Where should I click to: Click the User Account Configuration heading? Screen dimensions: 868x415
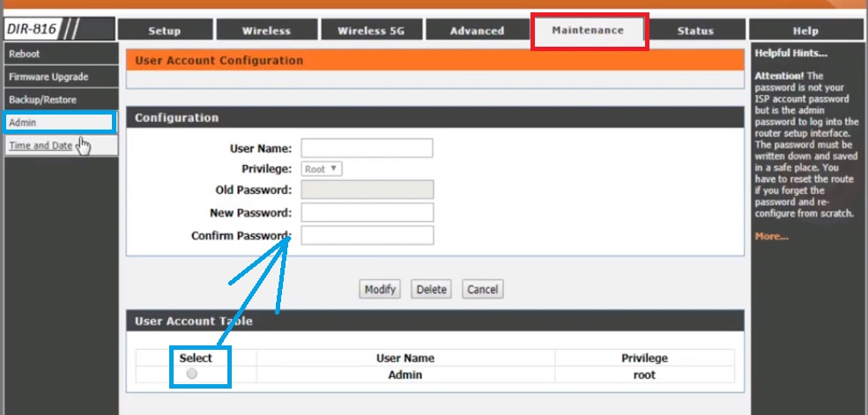(x=219, y=60)
